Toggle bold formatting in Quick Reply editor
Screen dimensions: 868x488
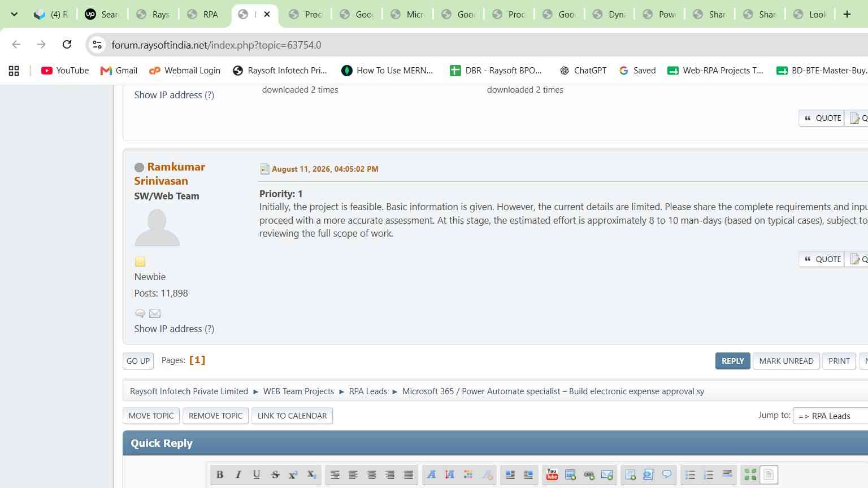coord(220,475)
